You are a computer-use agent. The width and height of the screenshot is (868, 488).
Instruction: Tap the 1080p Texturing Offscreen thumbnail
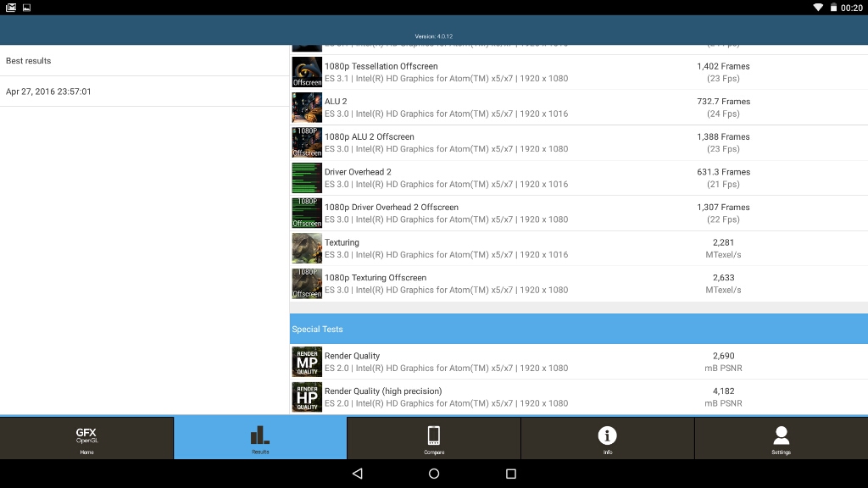307,283
